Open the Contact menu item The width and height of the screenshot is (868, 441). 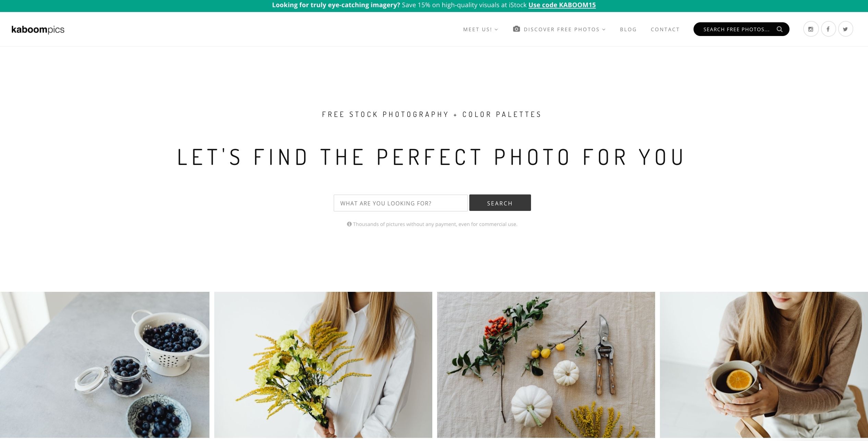[665, 29]
